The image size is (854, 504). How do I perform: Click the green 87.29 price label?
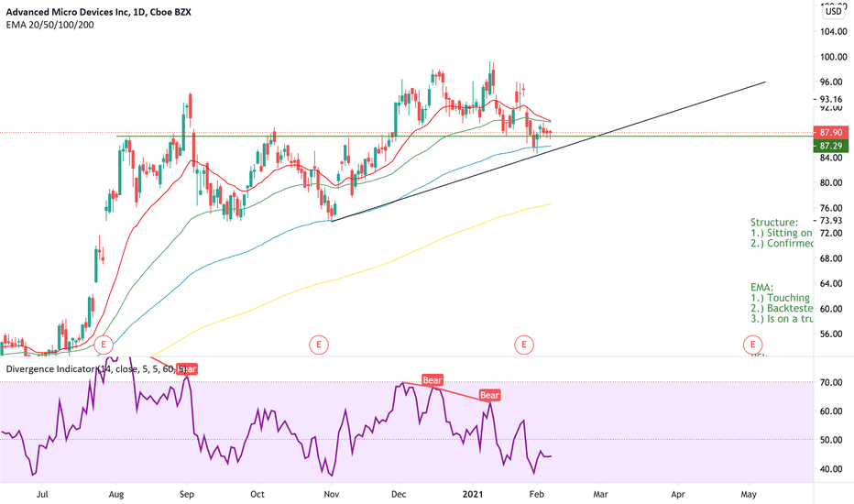830,146
